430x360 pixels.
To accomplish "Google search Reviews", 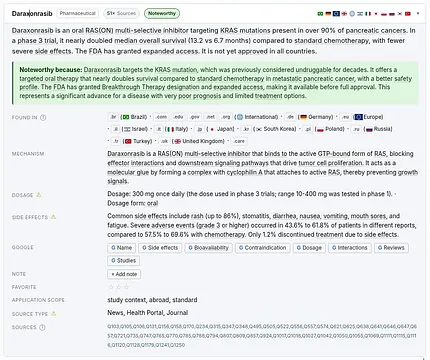I will coord(391,248).
